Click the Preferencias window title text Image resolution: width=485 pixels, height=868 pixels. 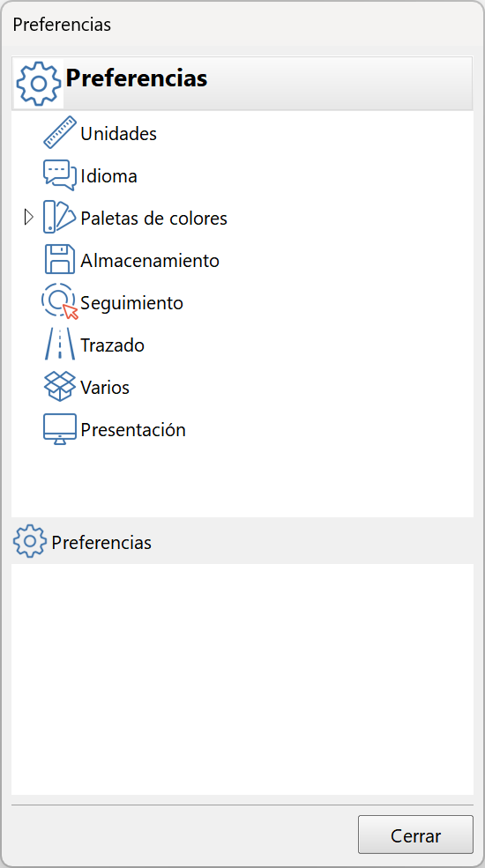click(62, 25)
